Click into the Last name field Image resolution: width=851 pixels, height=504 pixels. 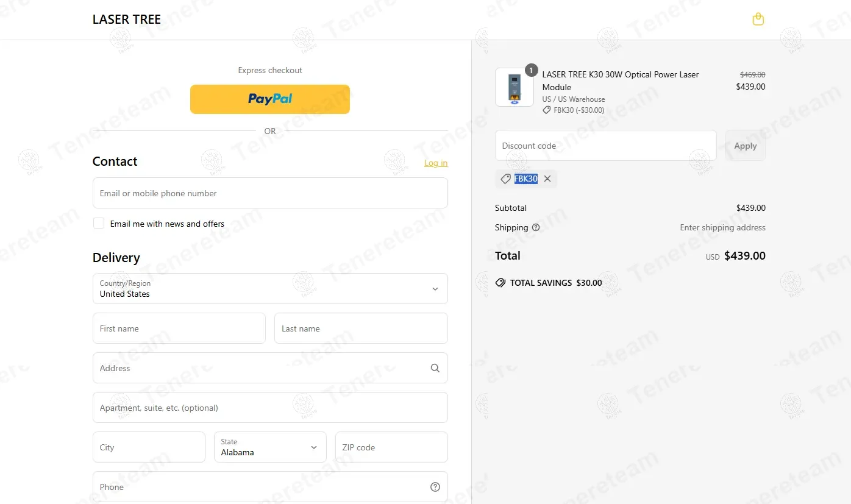click(x=361, y=328)
